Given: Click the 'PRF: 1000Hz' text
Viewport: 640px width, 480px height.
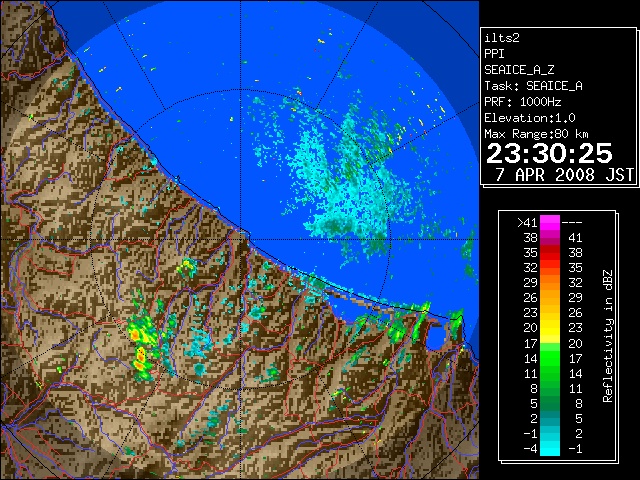Looking at the screenshot, I should [x=523, y=102].
